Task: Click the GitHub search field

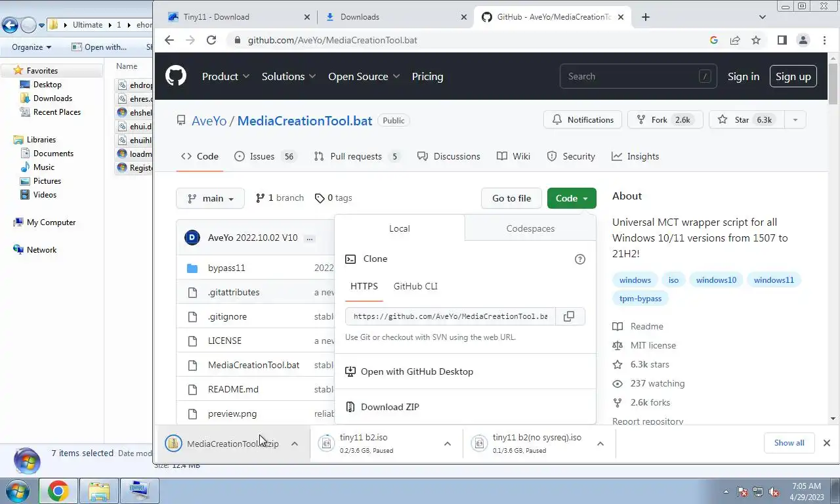Action: coord(638,76)
